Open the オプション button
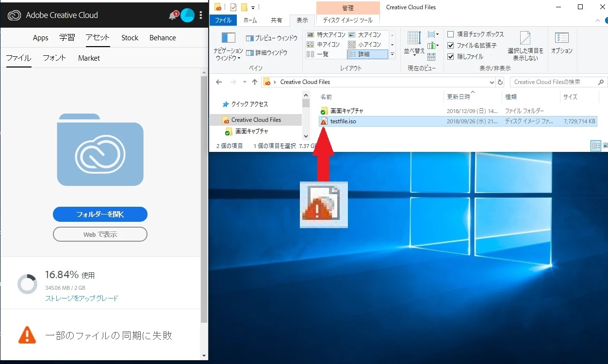The height and width of the screenshot is (364, 608). pyautogui.click(x=562, y=44)
